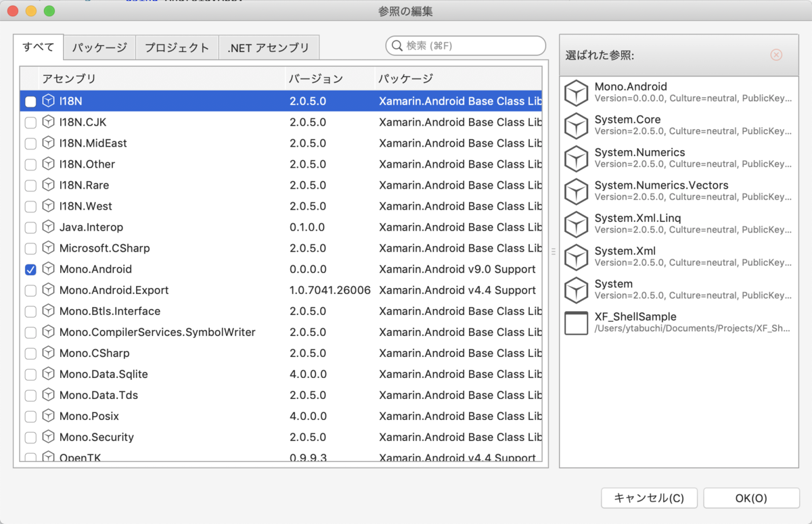Click the assembly icon beside Mono.Android.Export

point(48,289)
